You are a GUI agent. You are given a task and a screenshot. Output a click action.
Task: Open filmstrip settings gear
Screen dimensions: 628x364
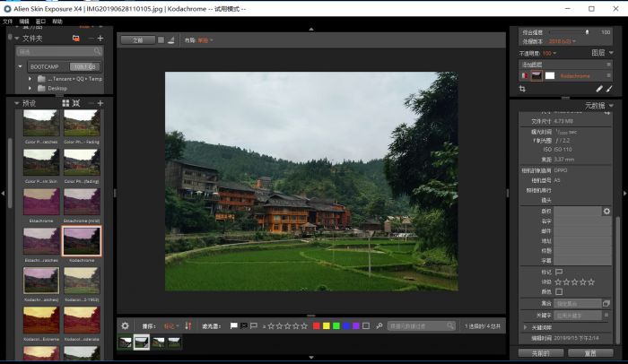125,325
